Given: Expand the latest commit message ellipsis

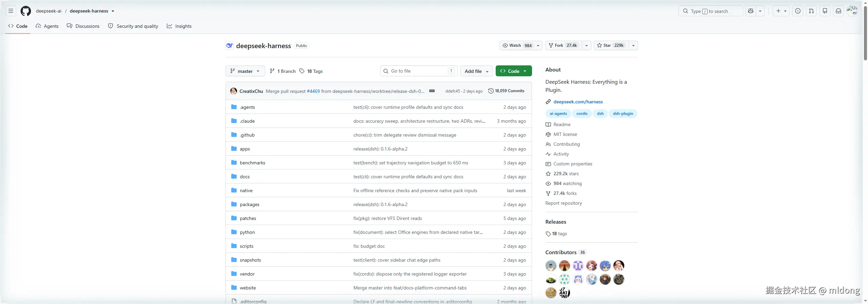Looking at the screenshot, I should (432, 91).
